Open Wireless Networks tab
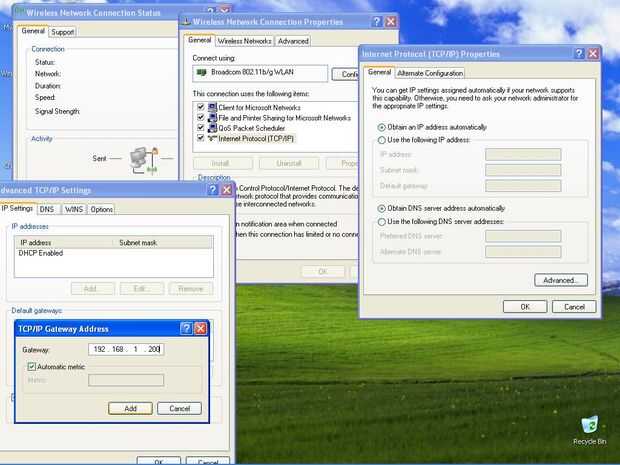620x465 pixels. (244, 41)
